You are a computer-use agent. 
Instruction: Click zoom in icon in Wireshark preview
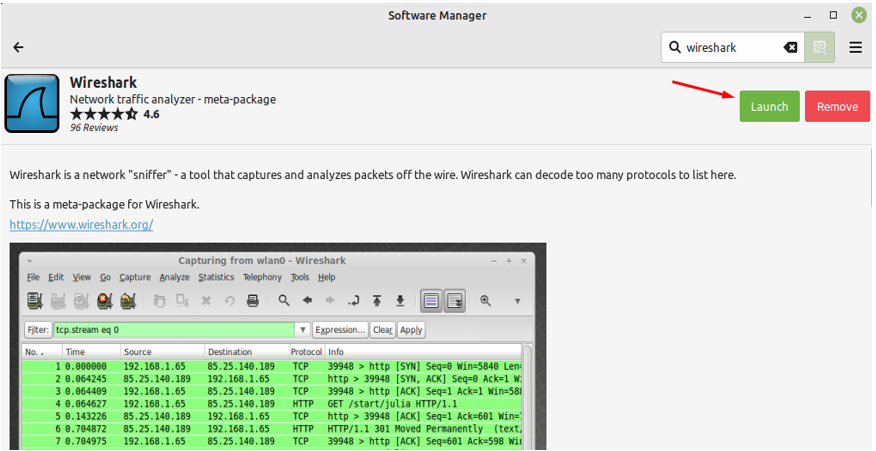(485, 301)
